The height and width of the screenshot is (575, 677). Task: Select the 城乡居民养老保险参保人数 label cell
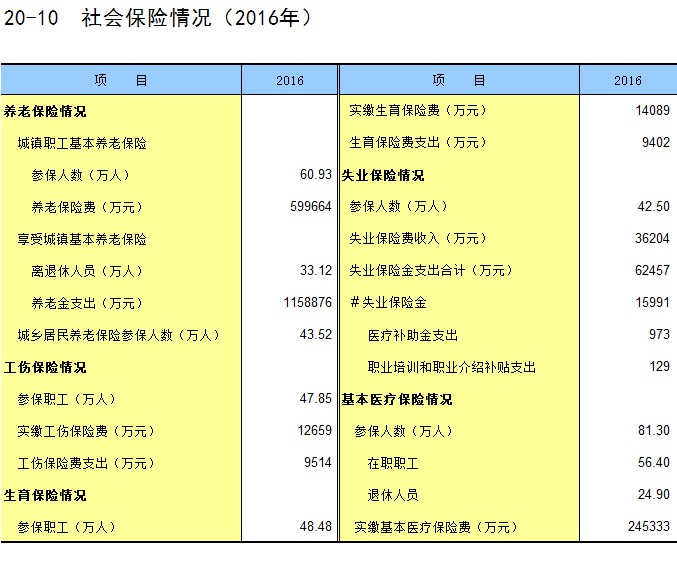pyautogui.click(x=118, y=335)
